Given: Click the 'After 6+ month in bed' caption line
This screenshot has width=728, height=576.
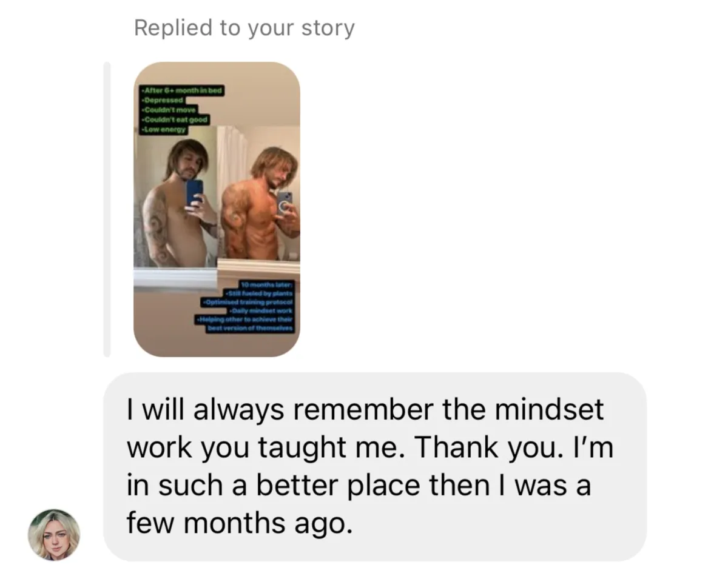Looking at the screenshot, I should click(181, 90).
